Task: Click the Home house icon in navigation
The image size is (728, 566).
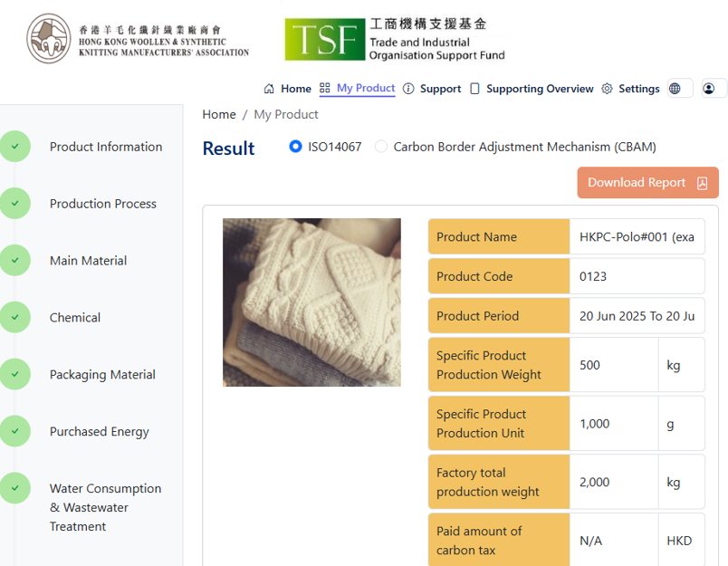Action: 269,89
